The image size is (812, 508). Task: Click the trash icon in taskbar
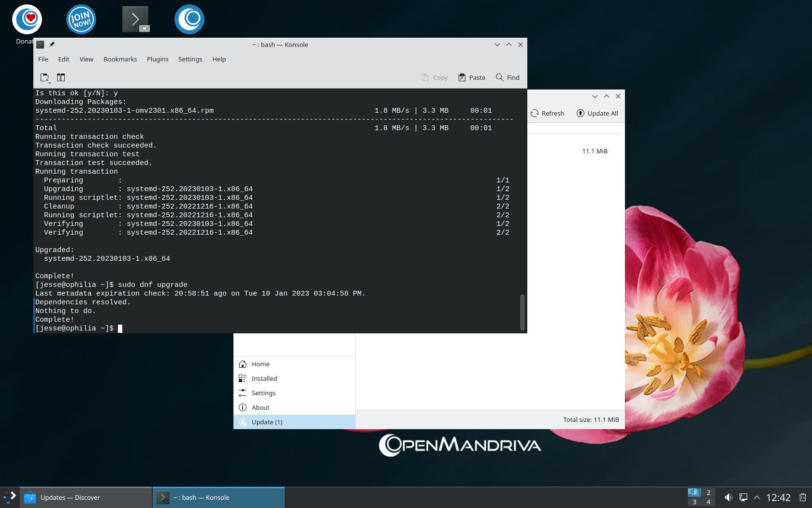[x=802, y=497]
